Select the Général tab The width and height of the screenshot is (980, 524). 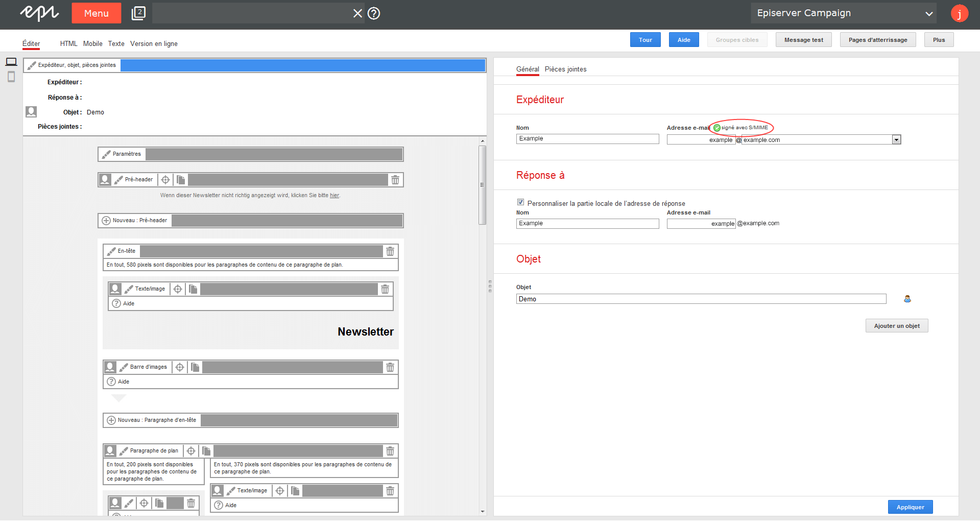click(x=528, y=69)
